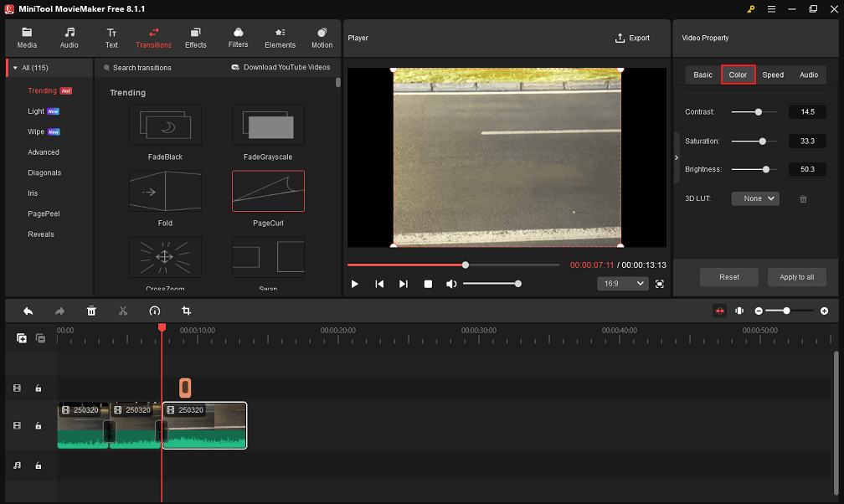
Task: Select the Reveals transitions category
Action: (x=41, y=234)
